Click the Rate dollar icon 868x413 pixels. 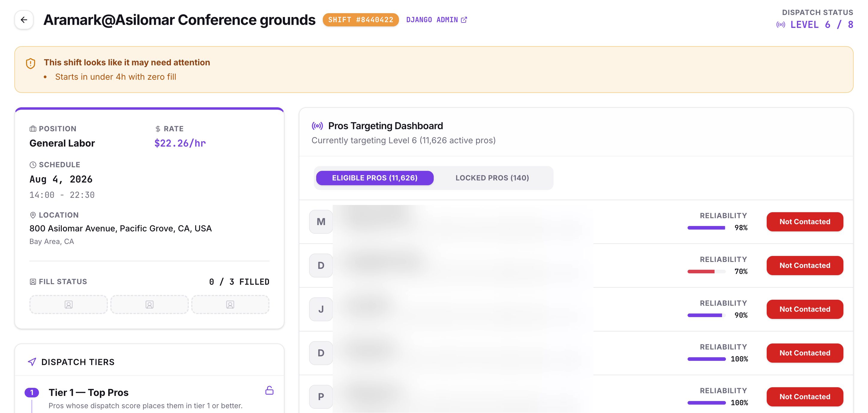pyautogui.click(x=158, y=129)
